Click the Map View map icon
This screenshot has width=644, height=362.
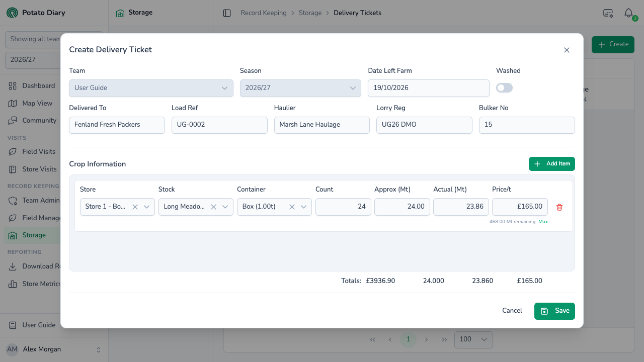[x=13, y=104]
